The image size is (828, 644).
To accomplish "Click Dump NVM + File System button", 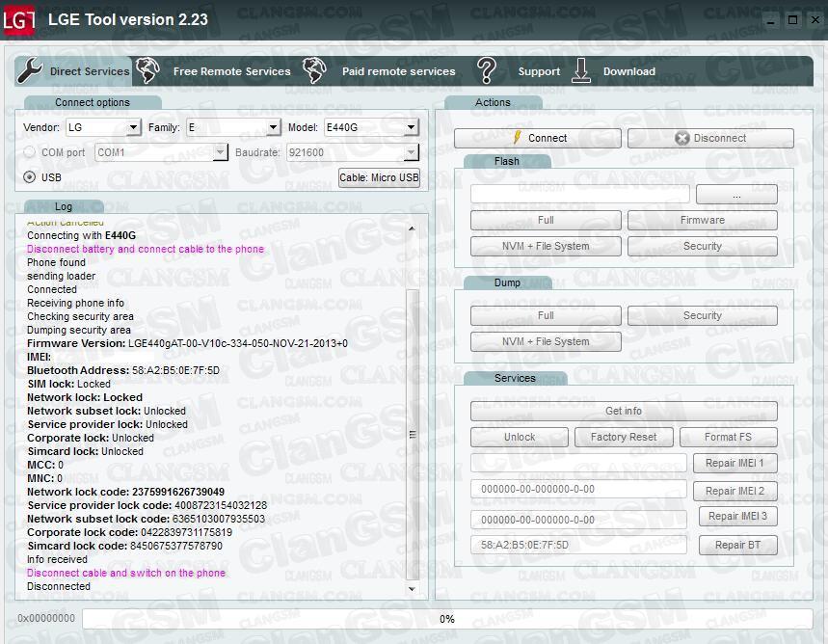I will (546, 342).
